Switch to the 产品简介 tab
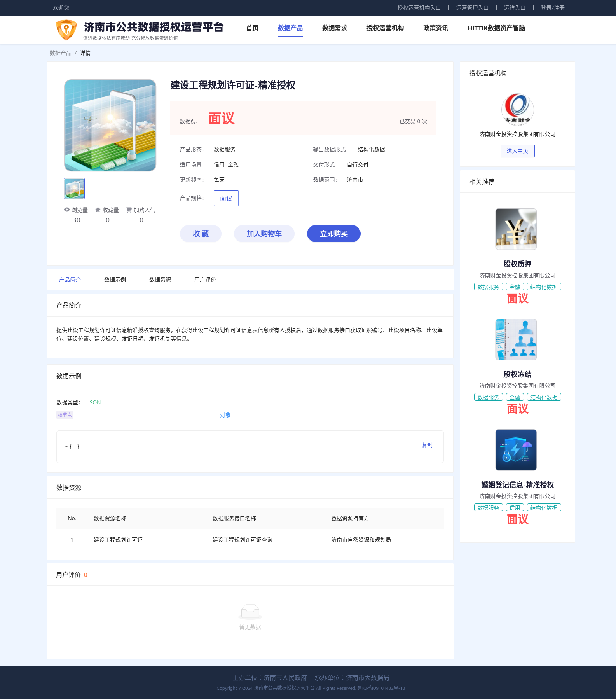616x699 pixels. point(70,280)
